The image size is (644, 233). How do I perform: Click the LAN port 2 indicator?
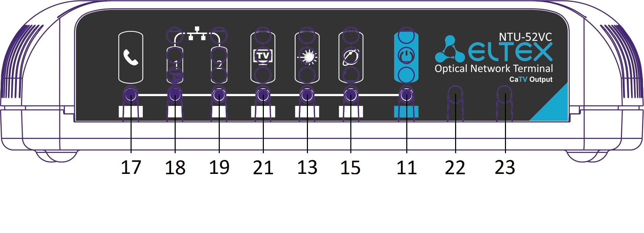(x=219, y=64)
